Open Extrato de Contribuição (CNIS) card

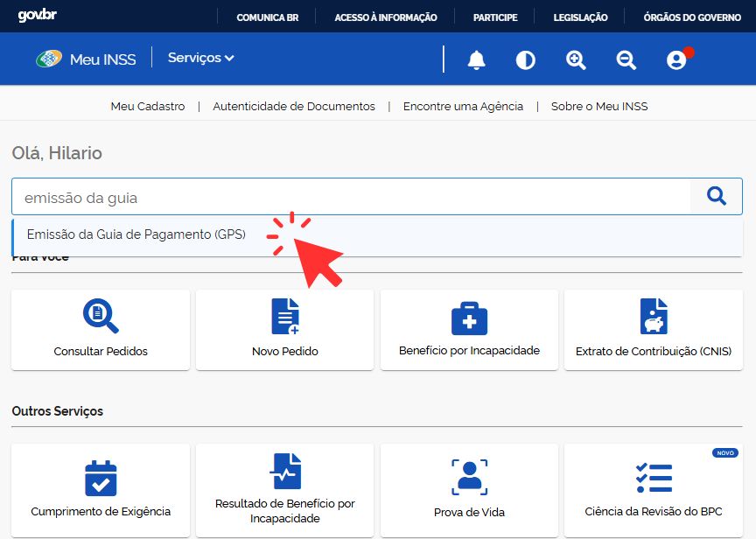tap(654, 330)
